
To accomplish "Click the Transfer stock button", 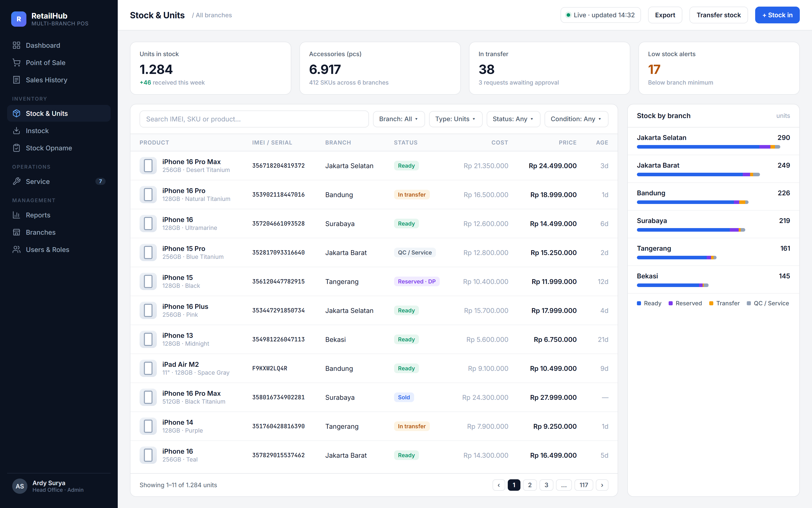I will [x=718, y=15].
